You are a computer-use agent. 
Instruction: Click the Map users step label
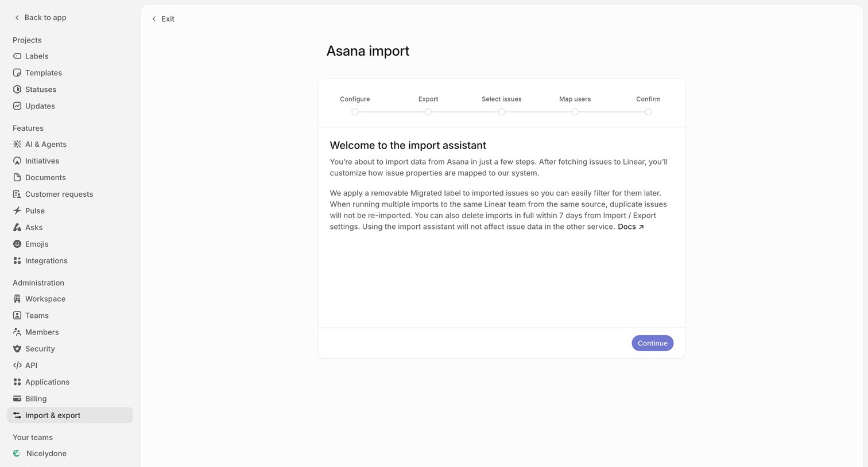tap(575, 99)
